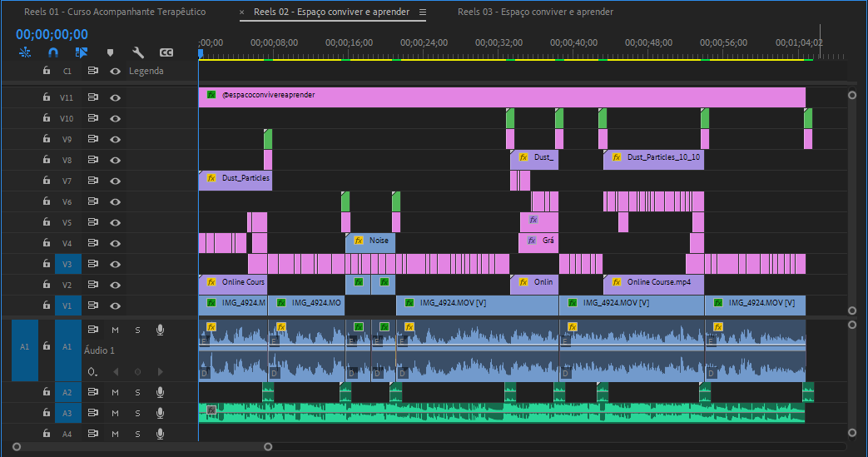Viewport: 868px width, 457px height.
Task: Click time ruler at 00;00;32;00
Action: tap(498, 42)
